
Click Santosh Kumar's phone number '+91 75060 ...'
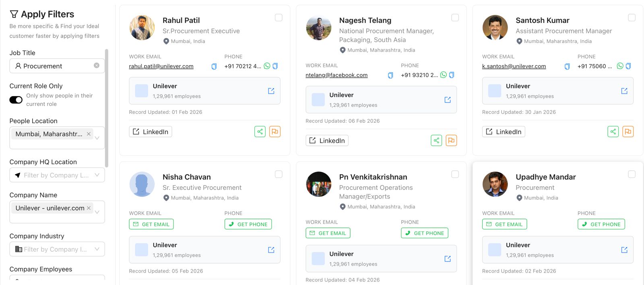[x=594, y=66]
